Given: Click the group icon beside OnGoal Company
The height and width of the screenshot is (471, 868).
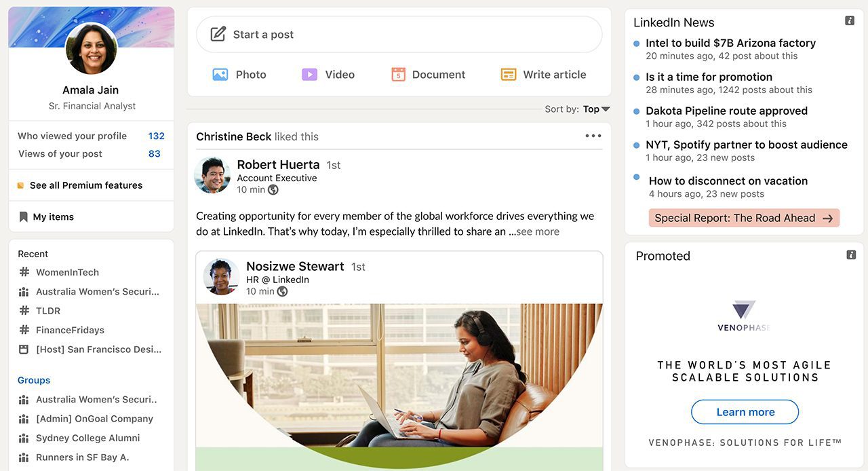Looking at the screenshot, I should pyautogui.click(x=24, y=419).
